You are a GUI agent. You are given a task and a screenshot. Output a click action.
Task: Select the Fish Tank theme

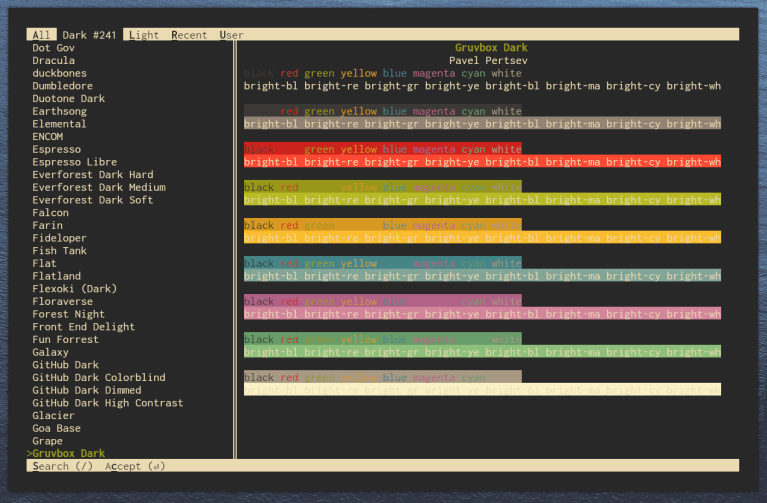(59, 251)
